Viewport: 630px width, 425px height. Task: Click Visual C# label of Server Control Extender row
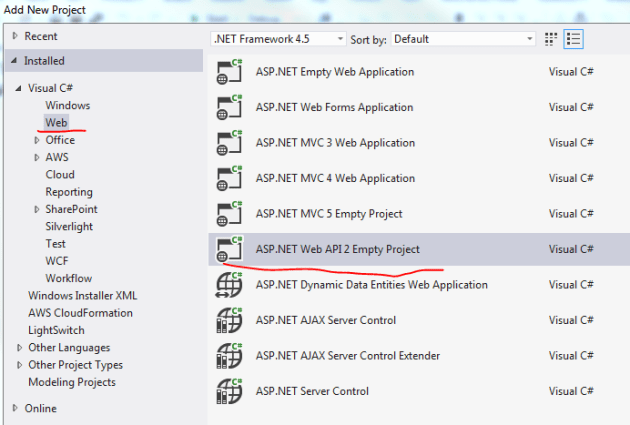[571, 356]
